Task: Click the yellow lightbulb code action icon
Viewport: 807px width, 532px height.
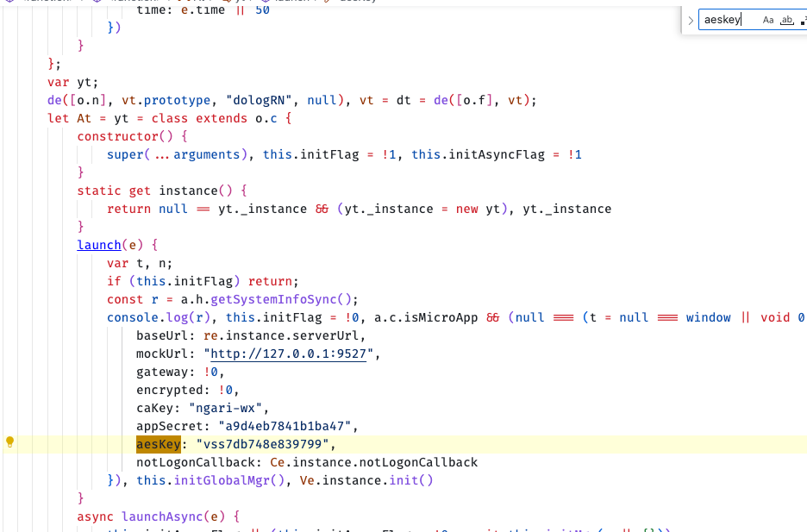Action: [x=10, y=442]
